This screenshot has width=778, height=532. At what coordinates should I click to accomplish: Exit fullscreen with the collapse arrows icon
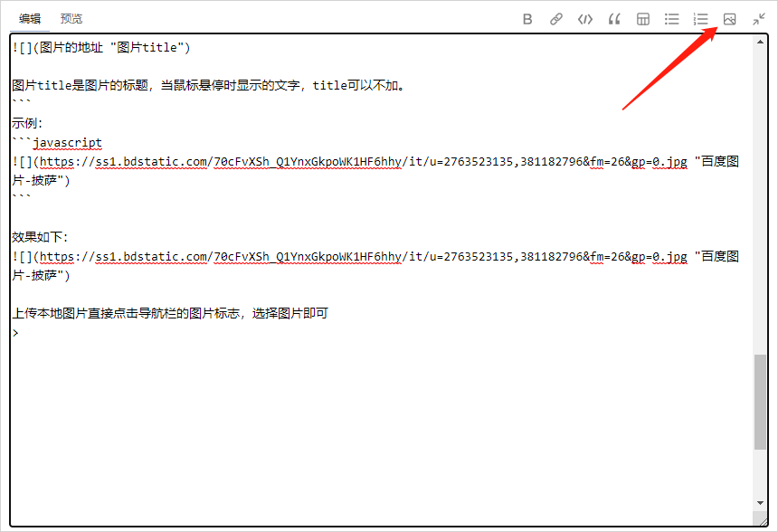click(x=759, y=19)
